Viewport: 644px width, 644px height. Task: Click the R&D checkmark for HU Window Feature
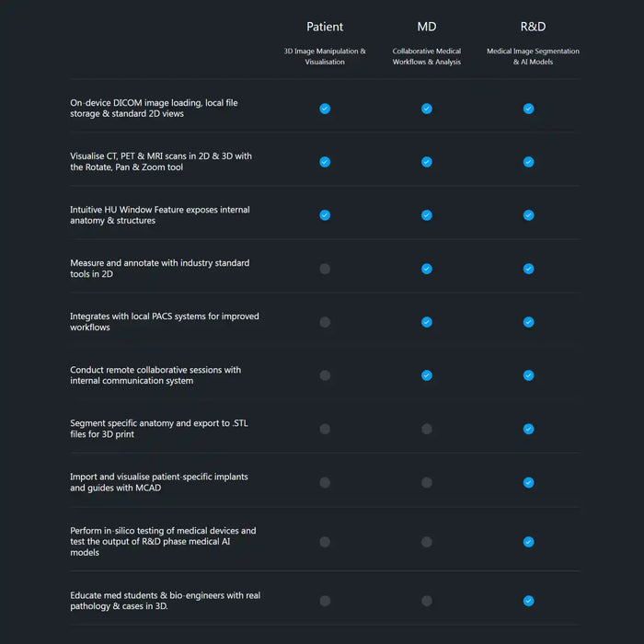(528, 215)
